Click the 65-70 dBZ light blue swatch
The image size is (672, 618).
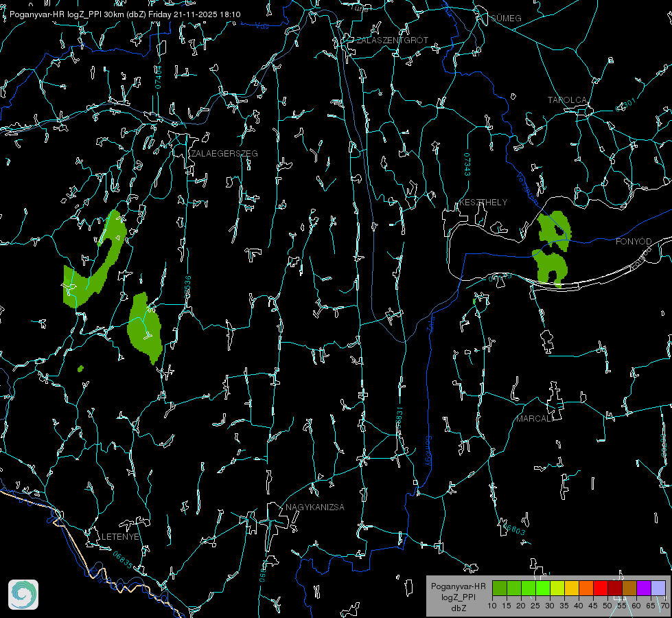658,588
